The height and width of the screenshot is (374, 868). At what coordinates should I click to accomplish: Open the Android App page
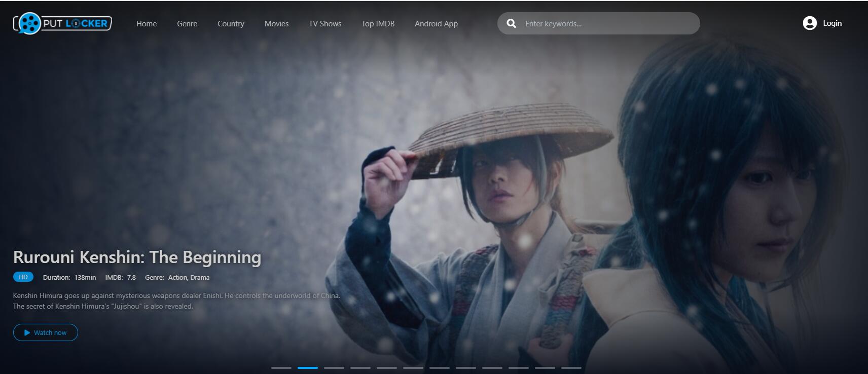click(x=436, y=24)
